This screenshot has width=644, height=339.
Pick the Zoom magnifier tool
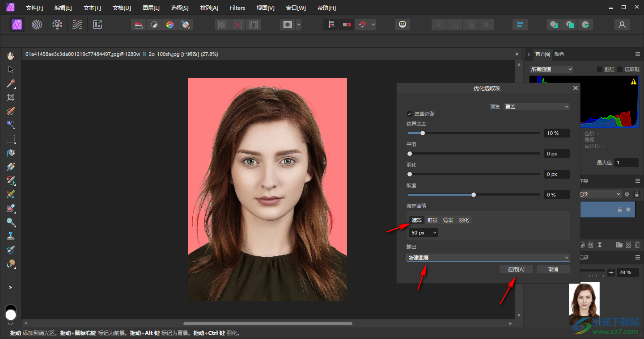click(11, 222)
